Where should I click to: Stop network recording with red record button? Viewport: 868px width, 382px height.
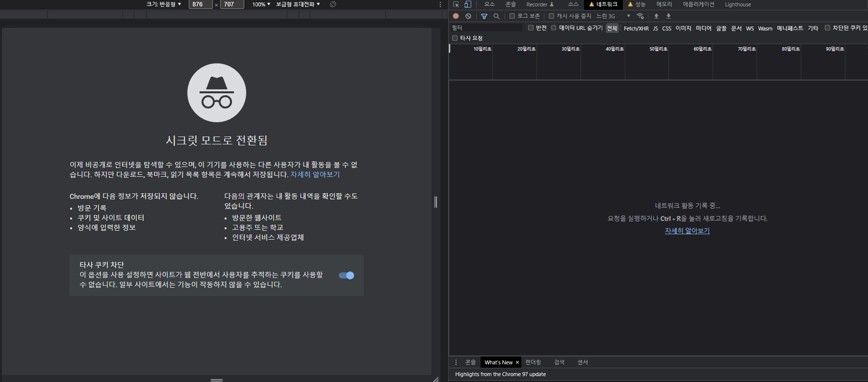(x=456, y=16)
